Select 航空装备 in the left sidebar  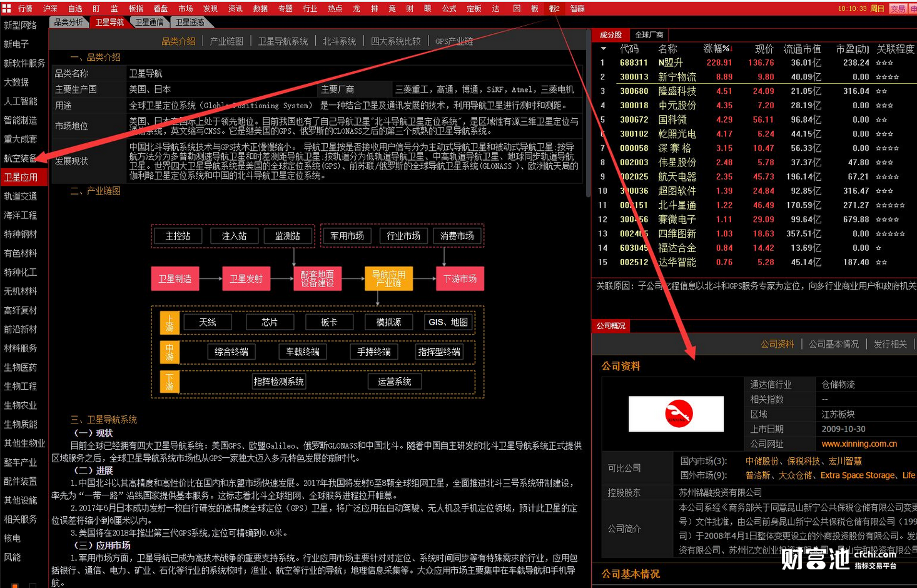point(21,158)
